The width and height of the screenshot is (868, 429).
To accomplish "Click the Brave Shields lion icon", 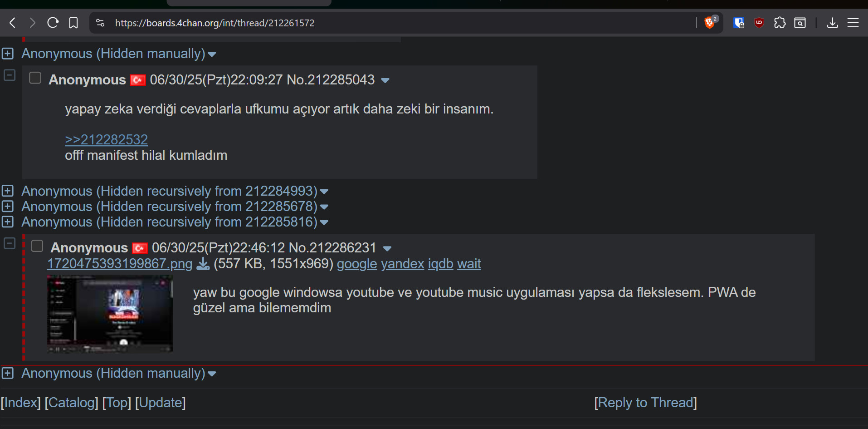I will pyautogui.click(x=710, y=23).
